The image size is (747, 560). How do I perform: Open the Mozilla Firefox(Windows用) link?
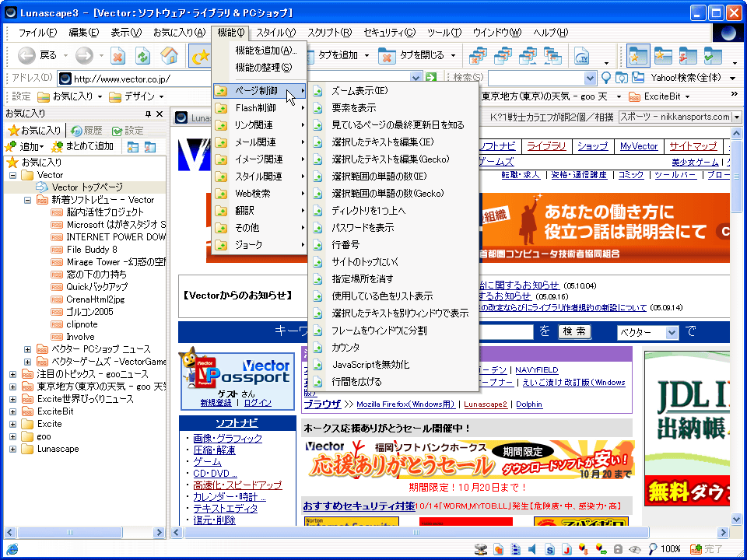(405, 404)
